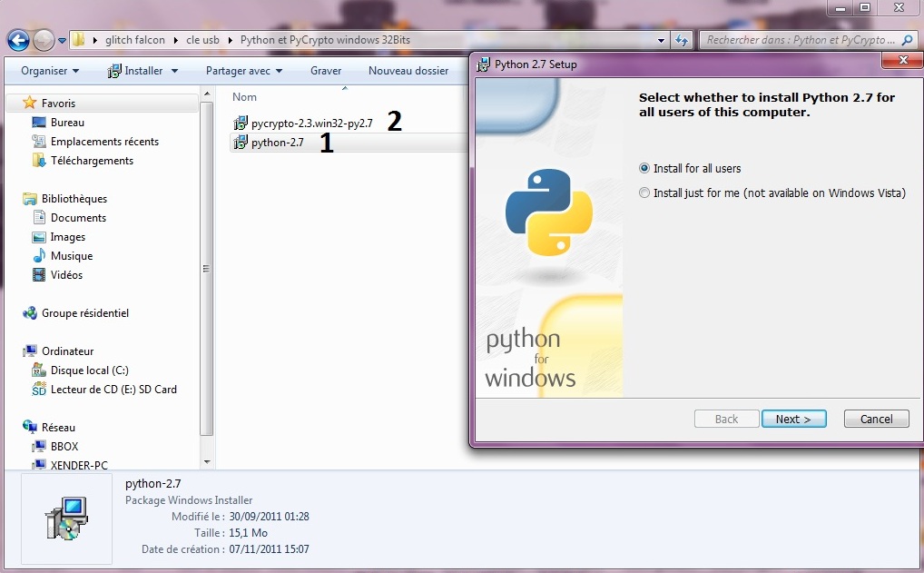Open Bureau in the sidebar
The height and width of the screenshot is (573, 924).
click(x=67, y=122)
